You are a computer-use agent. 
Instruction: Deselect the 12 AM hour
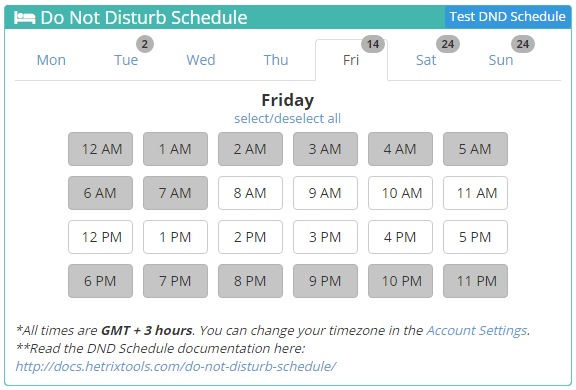click(100, 149)
